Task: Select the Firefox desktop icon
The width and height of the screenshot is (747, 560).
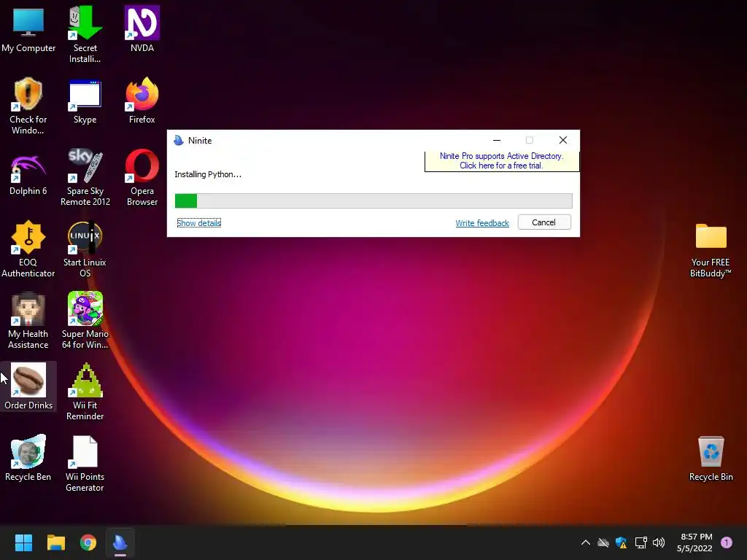Action: click(x=142, y=101)
